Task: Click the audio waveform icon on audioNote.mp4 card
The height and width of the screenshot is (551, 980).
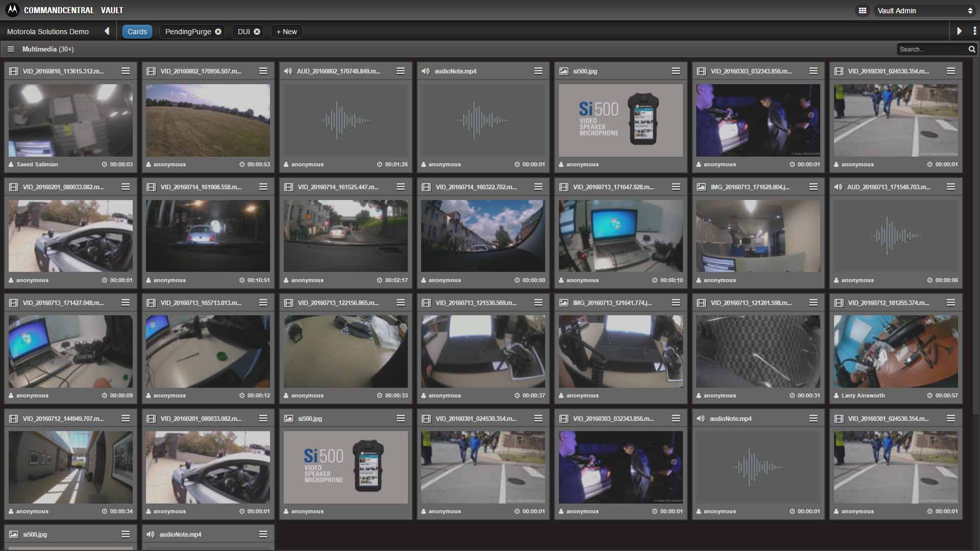Action: (x=425, y=71)
